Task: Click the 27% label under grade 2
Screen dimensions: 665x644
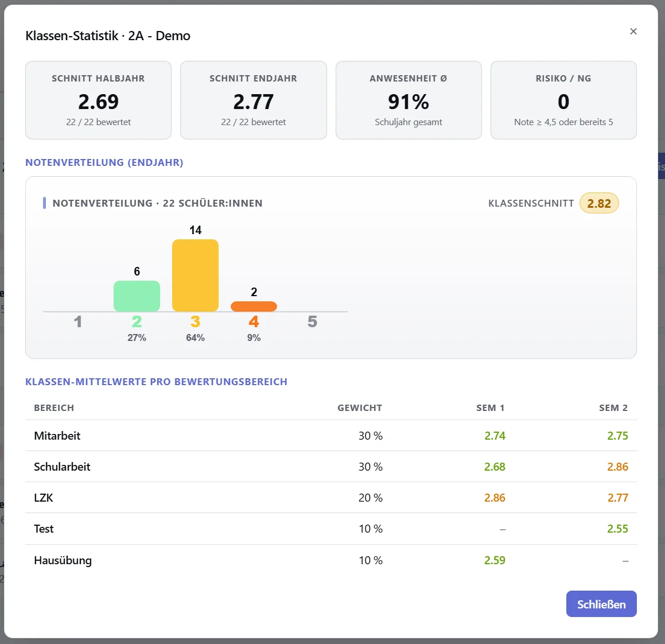Action: pyautogui.click(x=137, y=337)
